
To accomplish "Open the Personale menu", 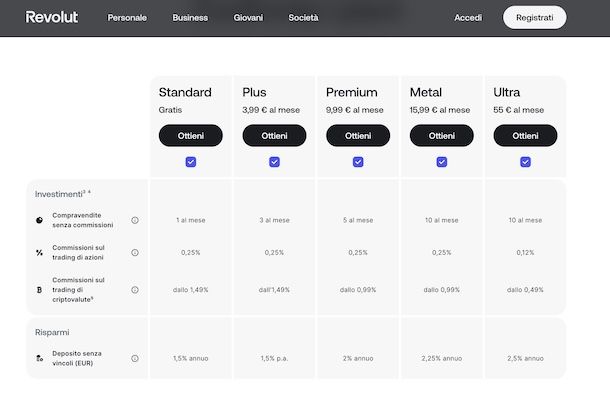I will pyautogui.click(x=127, y=18).
